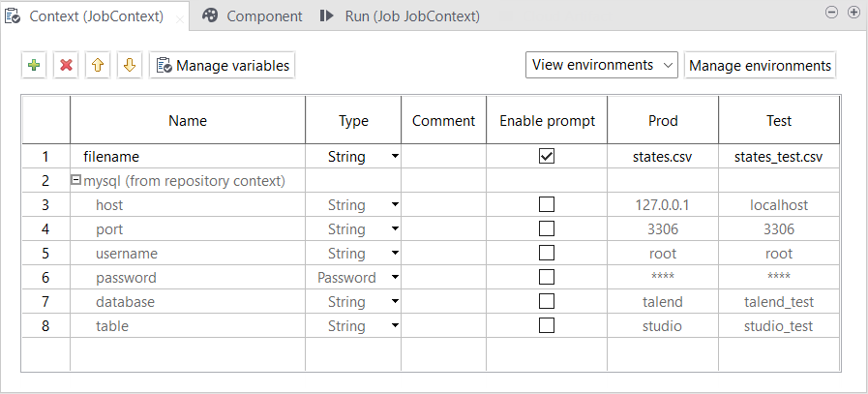
Task: Move variable down with the down arrow icon
Action: tap(129, 66)
